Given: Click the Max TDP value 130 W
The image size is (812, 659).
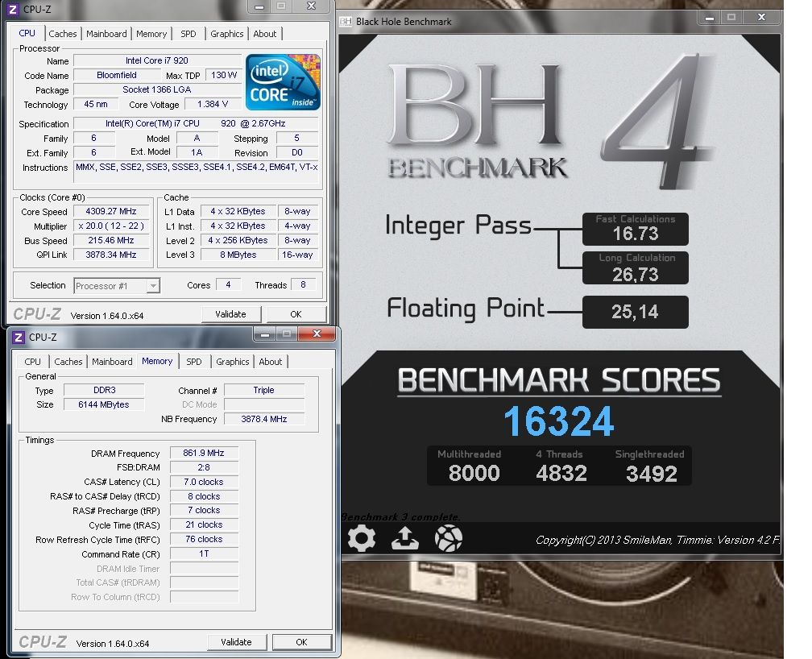Looking at the screenshot, I should 224,75.
